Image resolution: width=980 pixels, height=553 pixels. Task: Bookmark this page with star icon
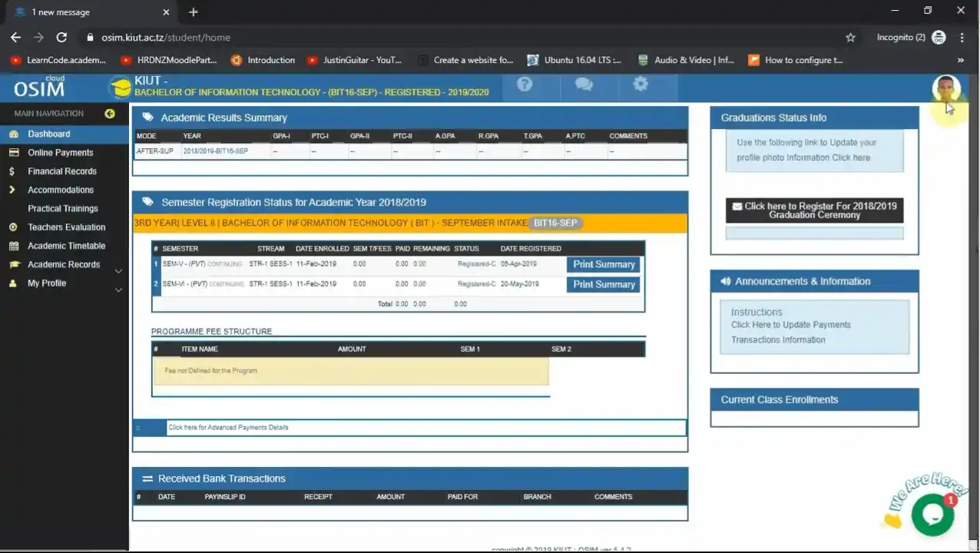(x=850, y=37)
